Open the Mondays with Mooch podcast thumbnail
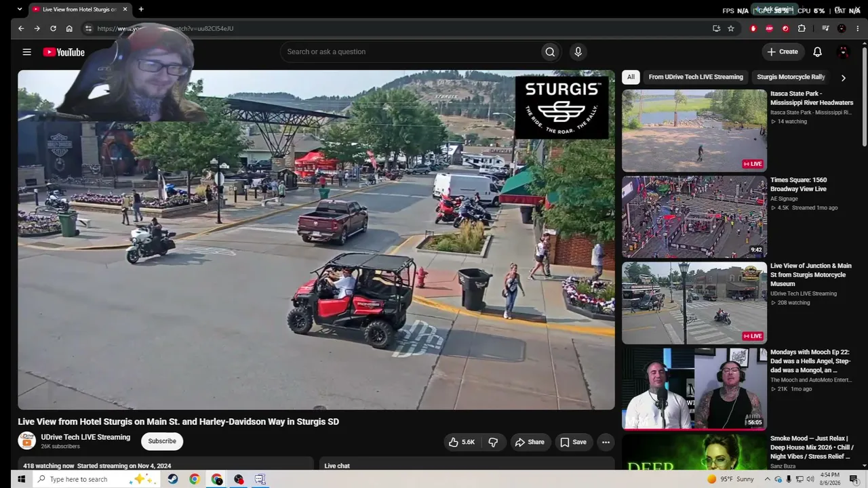The height and width of the screenshot is (488, 868). tap(694, 389)
